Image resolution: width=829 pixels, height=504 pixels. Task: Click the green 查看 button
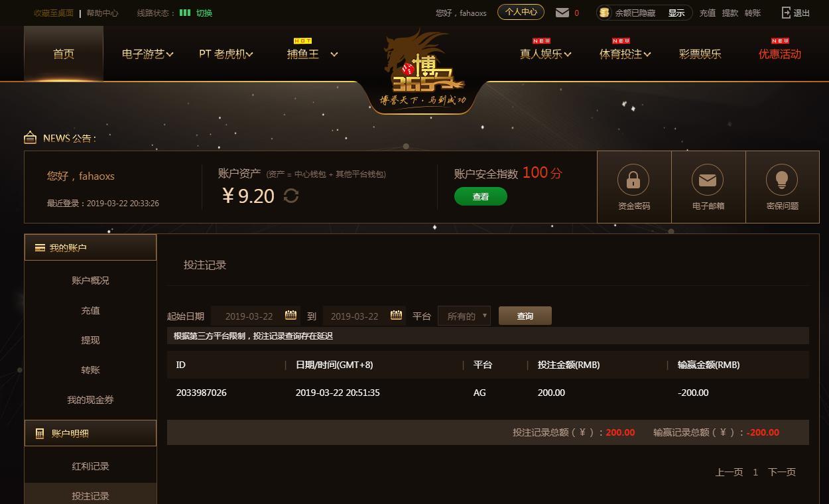(x=481, y=196)
